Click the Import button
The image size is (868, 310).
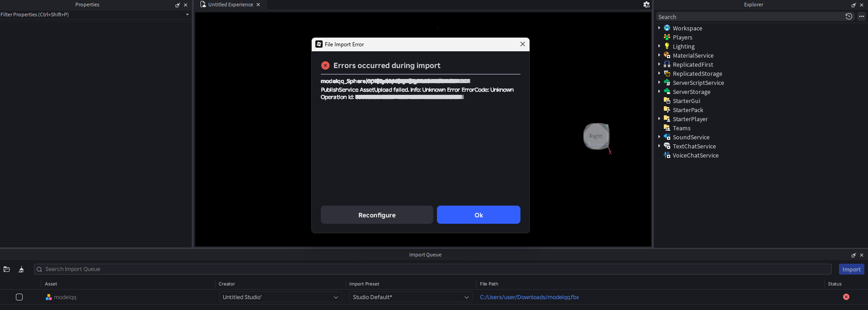click(x=852, y=269)
